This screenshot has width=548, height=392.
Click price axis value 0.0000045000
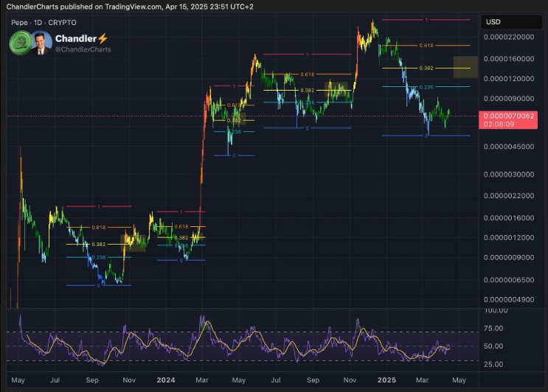click(x=509, y=147)
